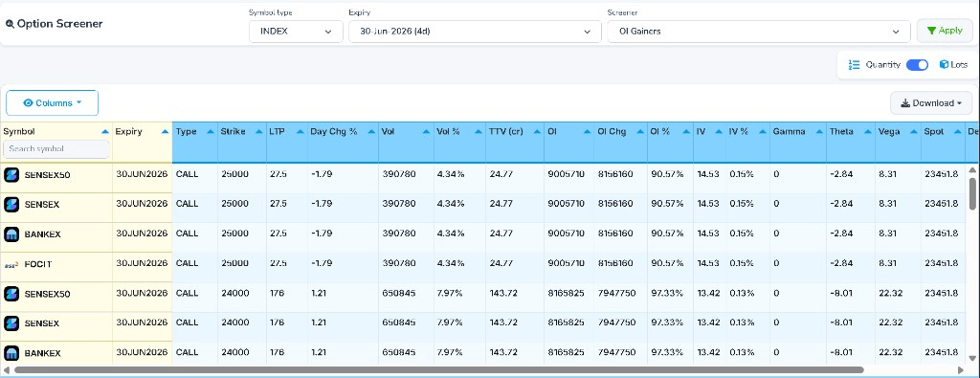Screen dimensions: 980x378
Task: Sort by the OI column arrow
Action: [x=587, y=132]
